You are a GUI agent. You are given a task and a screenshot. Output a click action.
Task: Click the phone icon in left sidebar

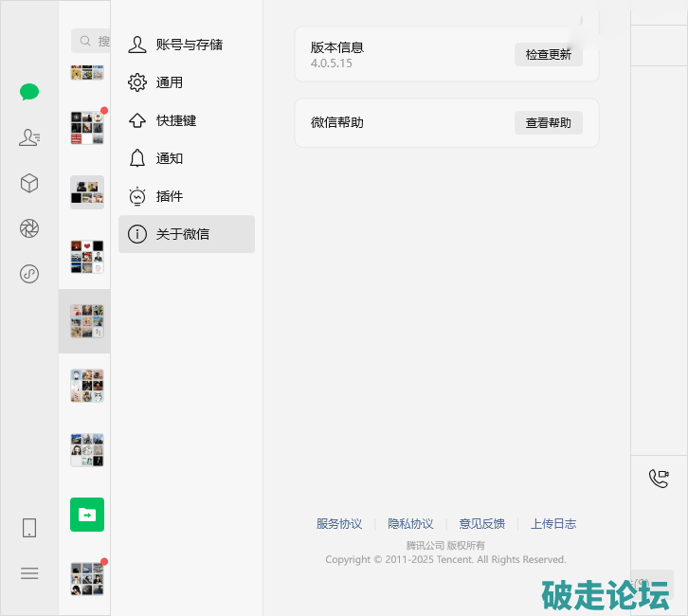click(29, 528)
